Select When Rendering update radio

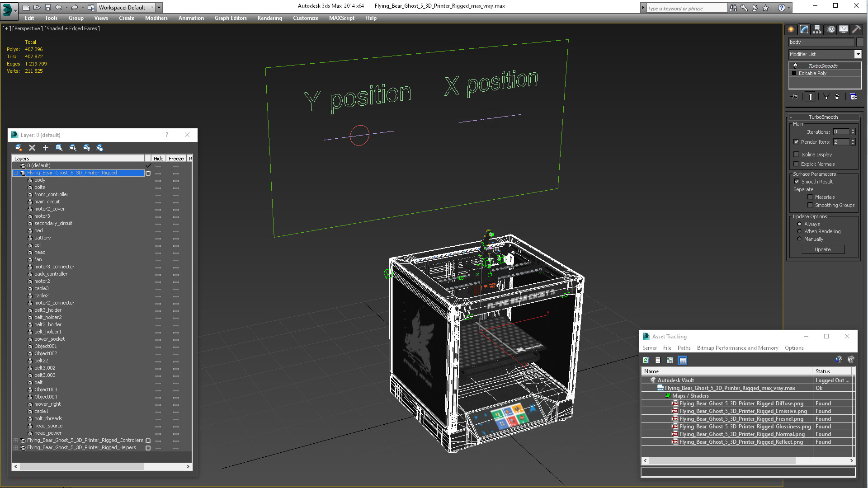pyautogui.click(x=799, y=231)
